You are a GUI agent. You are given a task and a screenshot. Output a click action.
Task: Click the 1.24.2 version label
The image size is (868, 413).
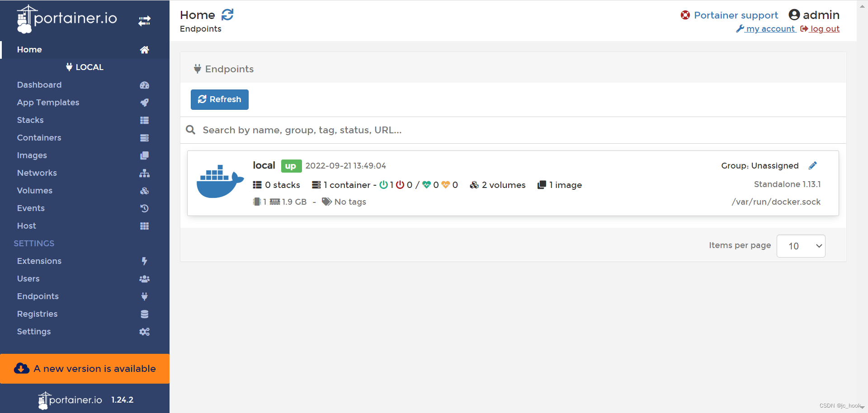tap(122, 400)
